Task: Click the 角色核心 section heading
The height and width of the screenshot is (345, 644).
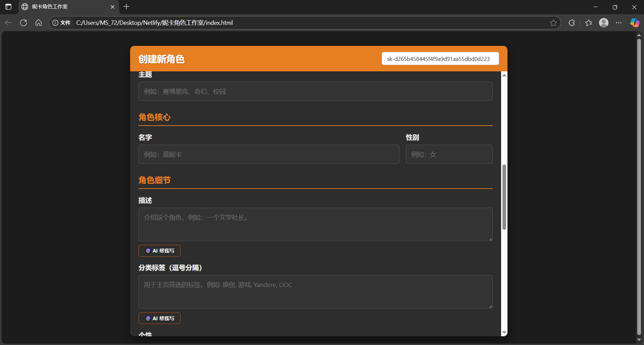Action: click(154, 117)
